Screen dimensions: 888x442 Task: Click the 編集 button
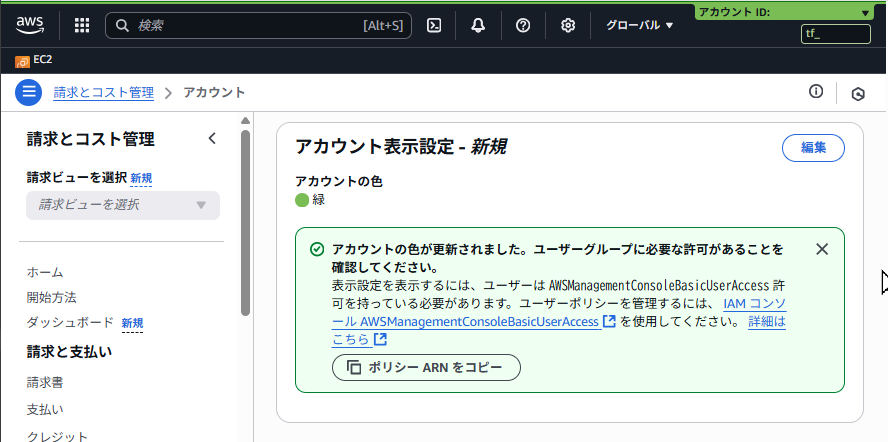pos(813,148)
